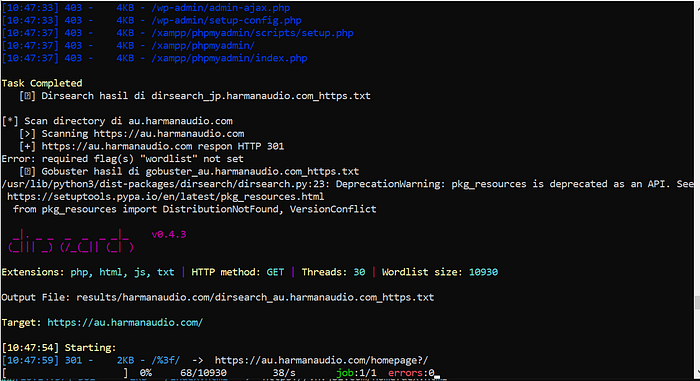Click the dirsearch ASCII logo
Viewport: 700px width, 381px height.
(71, 241)
